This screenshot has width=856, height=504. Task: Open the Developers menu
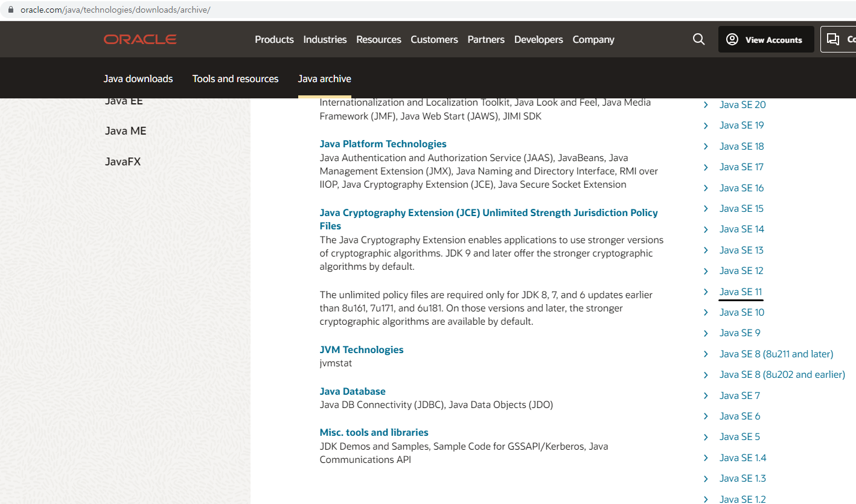(538, 39)
